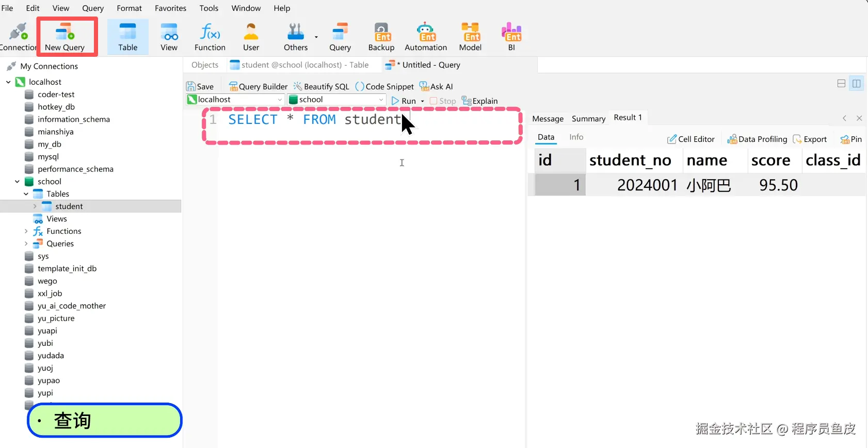This screenshot has width=868, height=448.
Task: Open the Automation toolbar icon
Action: coord(426,37)
